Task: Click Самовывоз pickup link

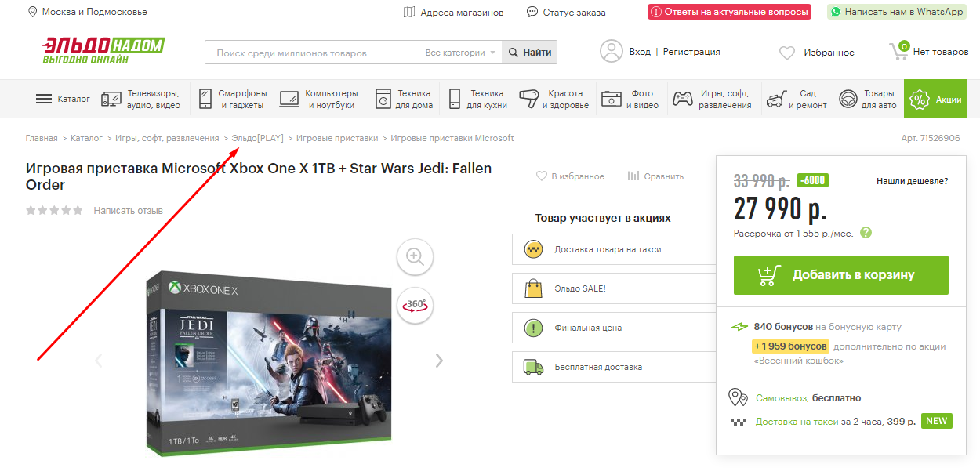Action: coord(782,398)
